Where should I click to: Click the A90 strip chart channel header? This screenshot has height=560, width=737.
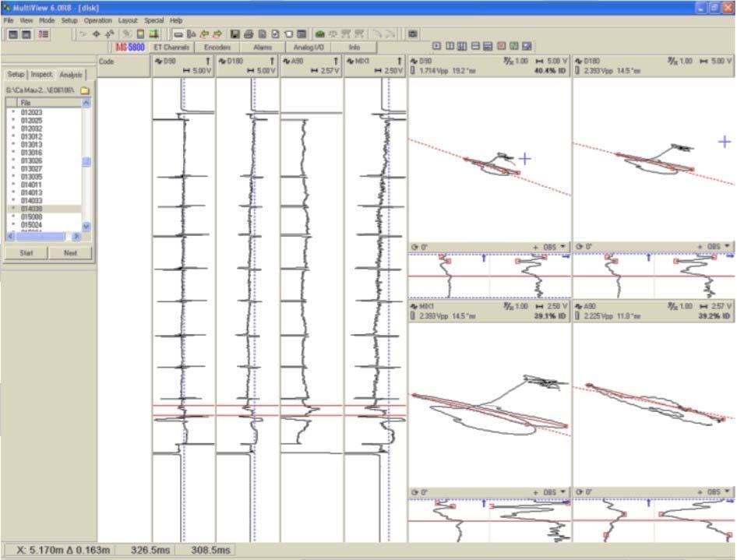[x=311, y=65]
